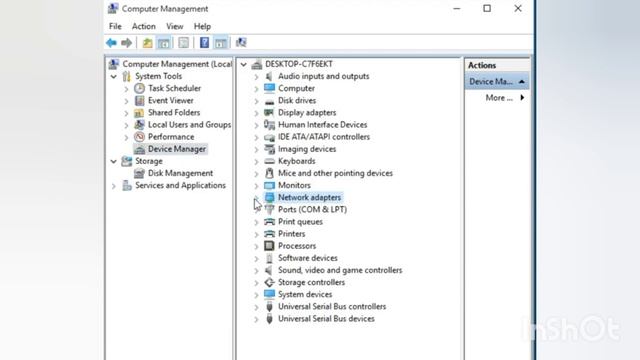This screenshot has width=640, height=360.
Task: Click the Keyboards device icon
Action: 269,161
